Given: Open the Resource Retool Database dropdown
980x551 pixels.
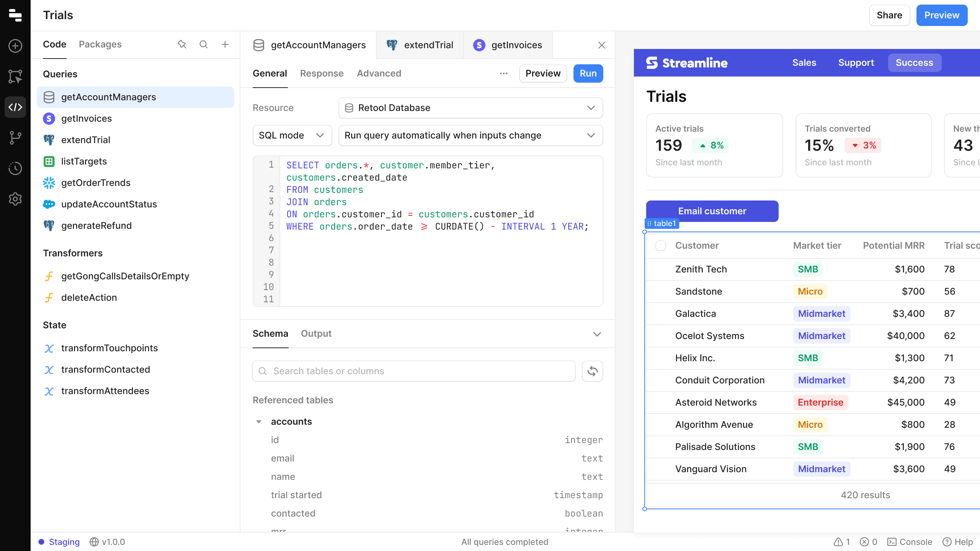Looking at the screenshot, I should click(470, 108).
